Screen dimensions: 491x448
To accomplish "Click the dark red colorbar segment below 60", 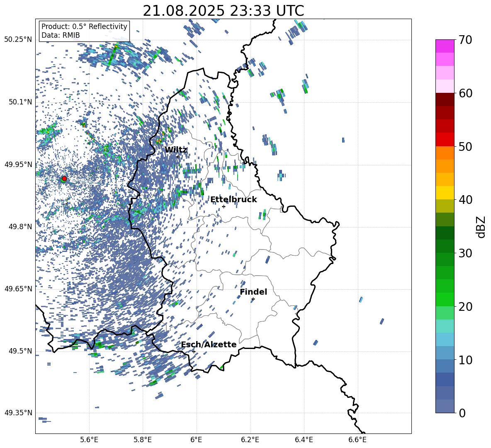I will click(445, 99).
